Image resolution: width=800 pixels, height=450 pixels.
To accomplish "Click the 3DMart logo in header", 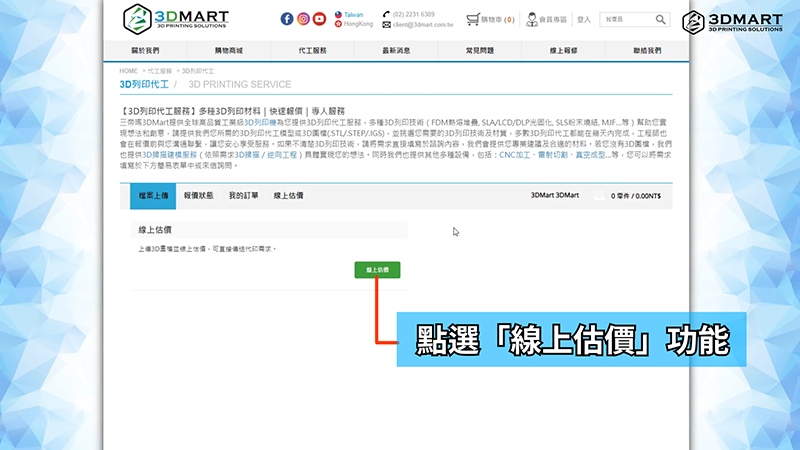I will click(175, 19).
